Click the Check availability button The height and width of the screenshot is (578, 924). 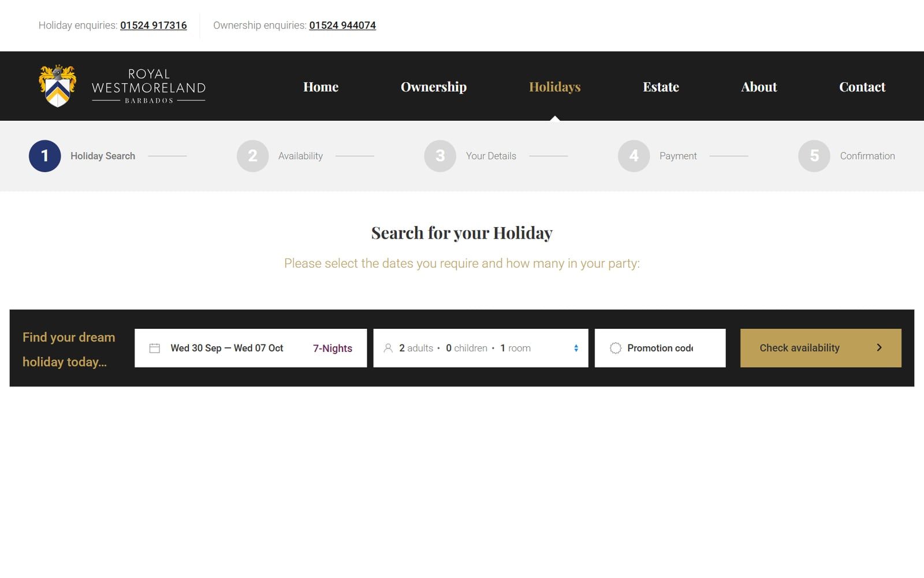821,348
